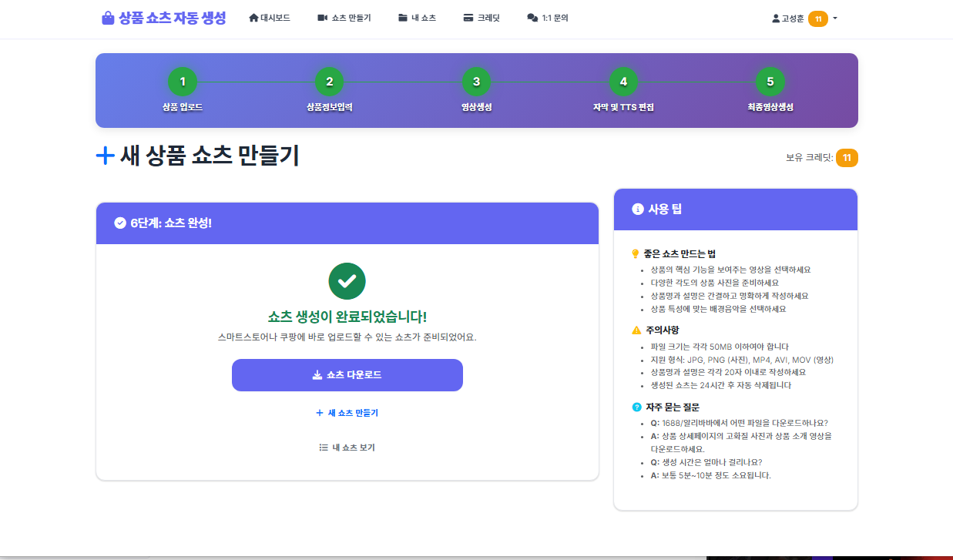Select step 2 상품정보입력 circle
Image resolution: width=953 pixels, height=560 pixels.
point(329,82)
